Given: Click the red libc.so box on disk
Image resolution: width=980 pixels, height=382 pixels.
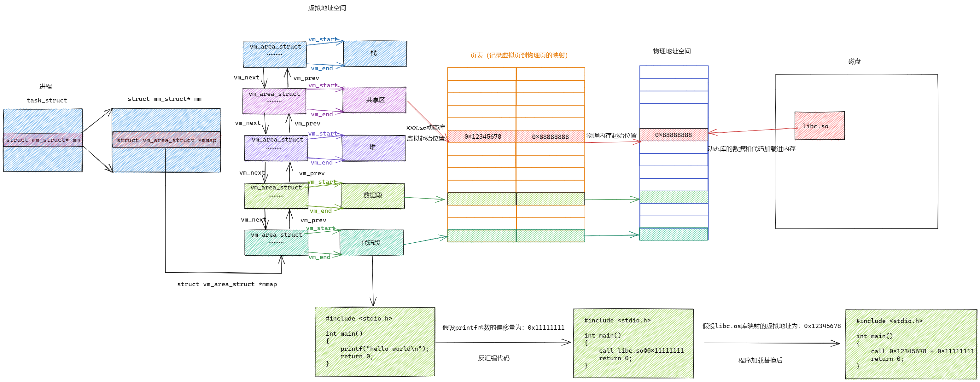Looking at the screenshot, I should [x=819, y=126].
